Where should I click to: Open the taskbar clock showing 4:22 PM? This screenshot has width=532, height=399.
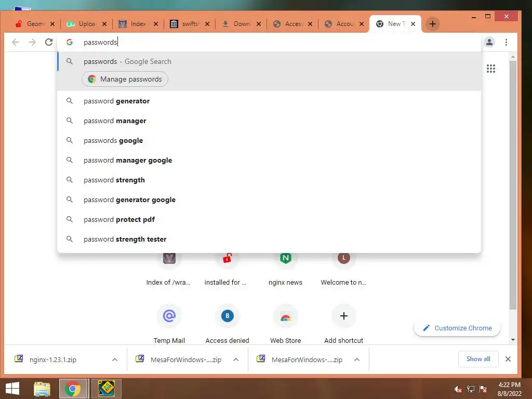(509, 389)
